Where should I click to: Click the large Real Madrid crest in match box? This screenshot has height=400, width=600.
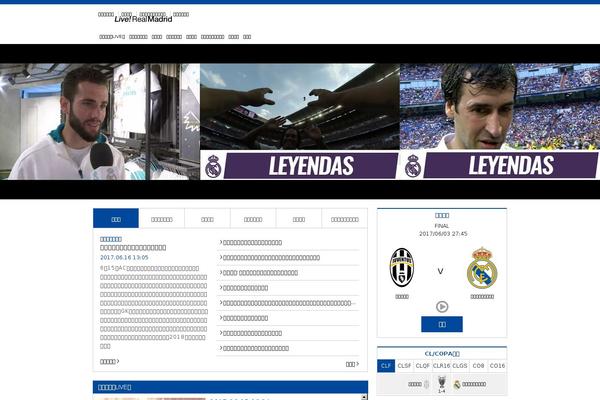482,268
